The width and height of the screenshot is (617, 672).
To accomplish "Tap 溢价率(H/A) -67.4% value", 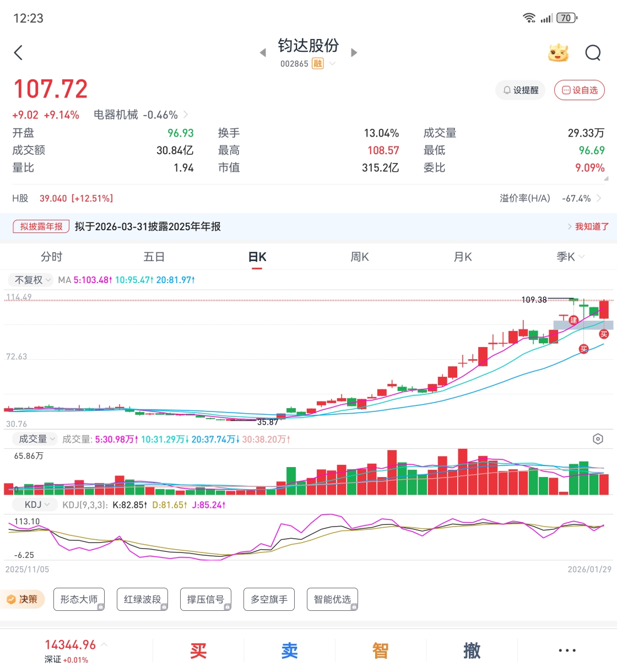I will click(x=576, y=198).
